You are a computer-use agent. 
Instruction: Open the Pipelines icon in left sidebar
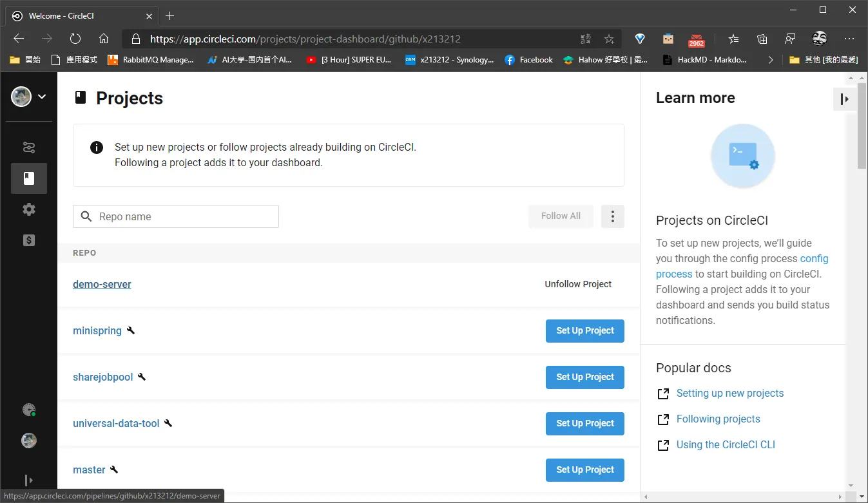pos(29,147)
